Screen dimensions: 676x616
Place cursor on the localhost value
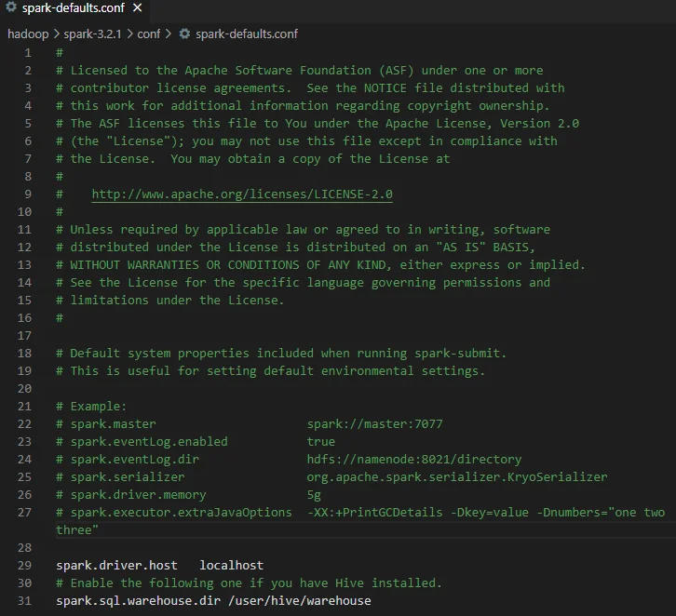(231, 565)
